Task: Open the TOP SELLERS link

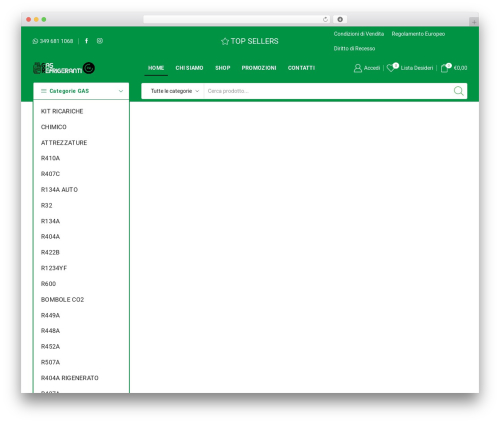Action: coord(250,41)
